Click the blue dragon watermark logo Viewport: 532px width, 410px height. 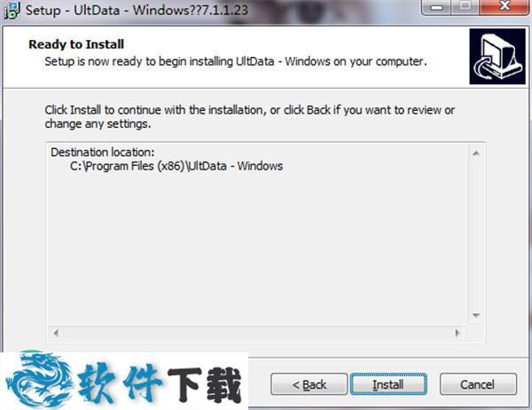tap(37, 379)
